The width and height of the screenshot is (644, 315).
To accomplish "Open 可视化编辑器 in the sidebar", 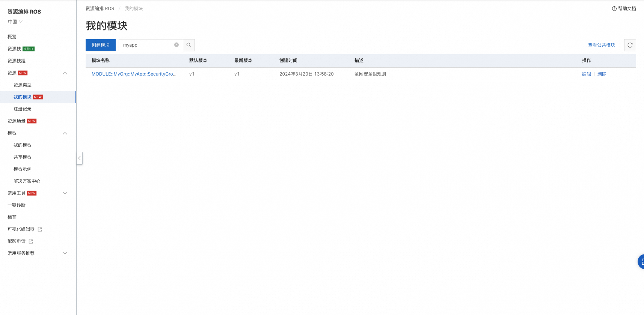I will pos(21,229).
